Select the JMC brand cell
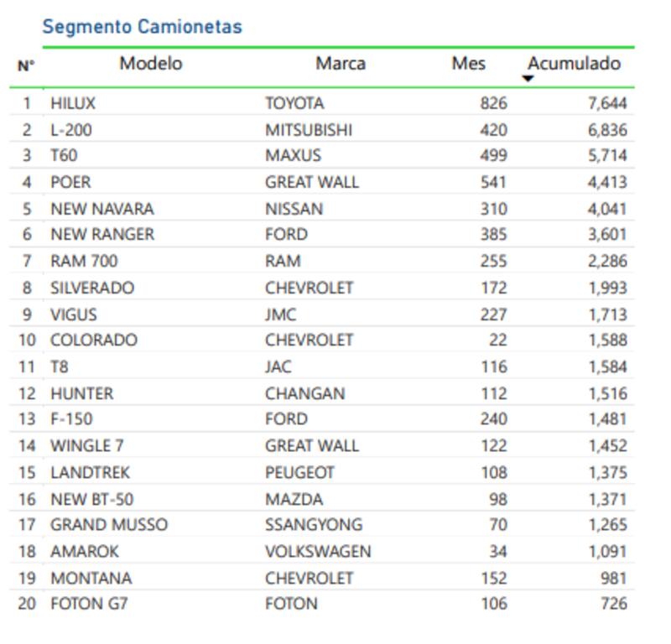 point(280,314)
